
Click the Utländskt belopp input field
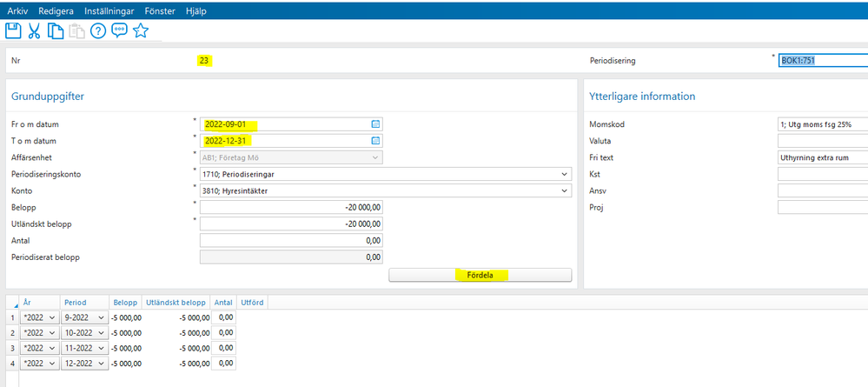pyautogui.click(x=291, y=224)
